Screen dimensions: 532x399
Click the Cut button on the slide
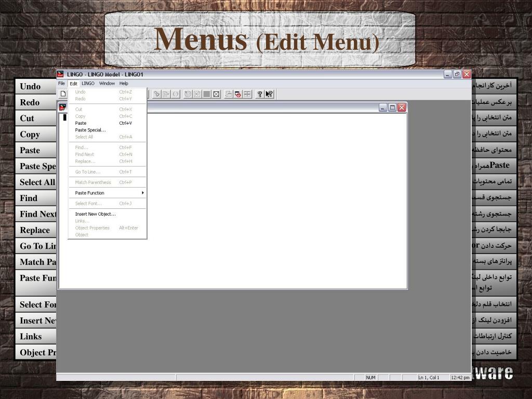pos(36,118)
